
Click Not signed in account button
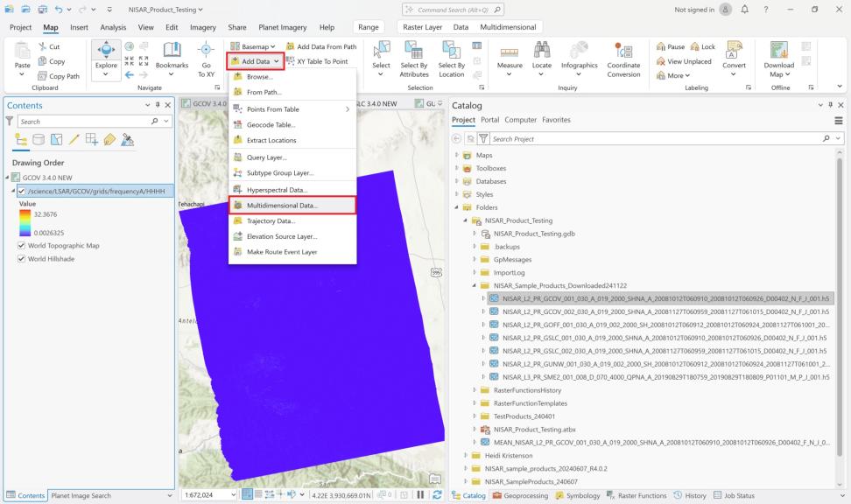702,10
